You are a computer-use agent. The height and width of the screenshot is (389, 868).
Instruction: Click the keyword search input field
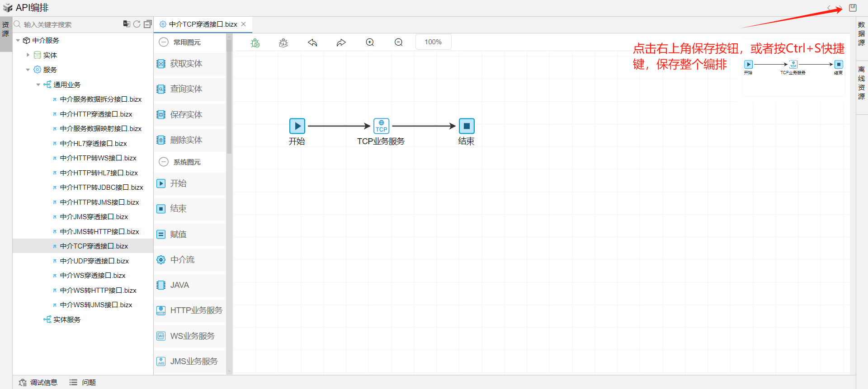click(x=68, y=24)
